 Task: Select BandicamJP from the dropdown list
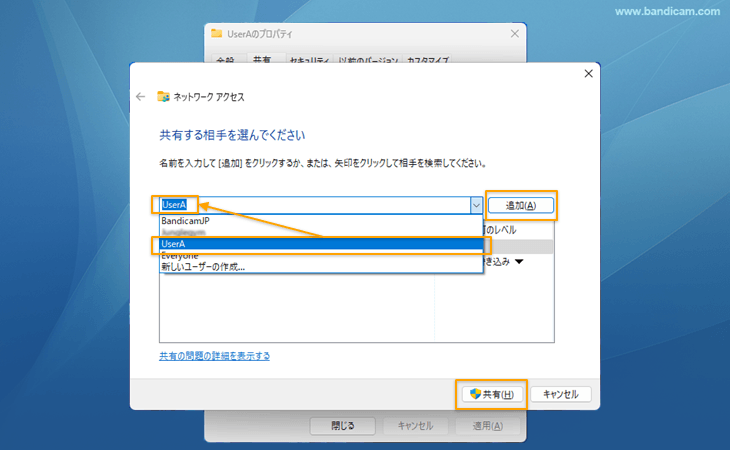[x=321, y=221]
